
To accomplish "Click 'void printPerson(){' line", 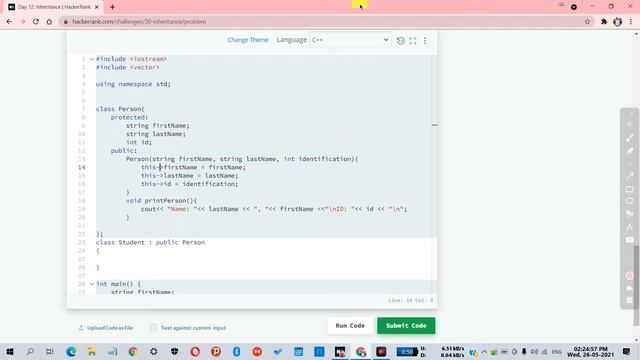I will (x=161, y=201).
